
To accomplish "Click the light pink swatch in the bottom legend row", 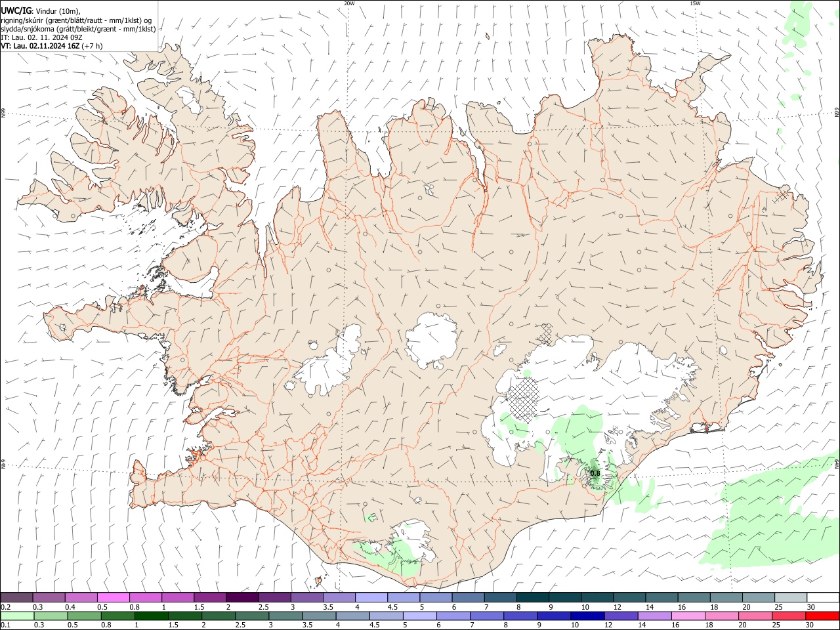I will tap(688, 616).
